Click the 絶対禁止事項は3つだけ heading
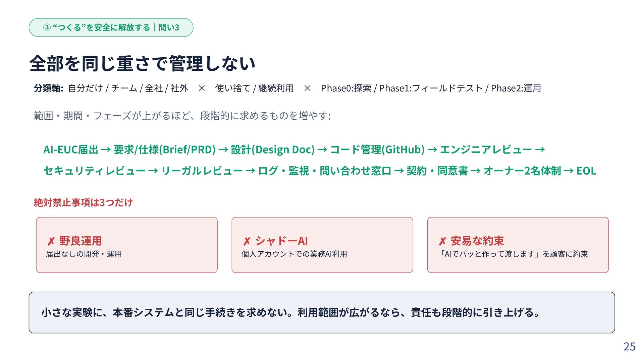Viewport: 644px width, 362px height. (x=83, y=202)
